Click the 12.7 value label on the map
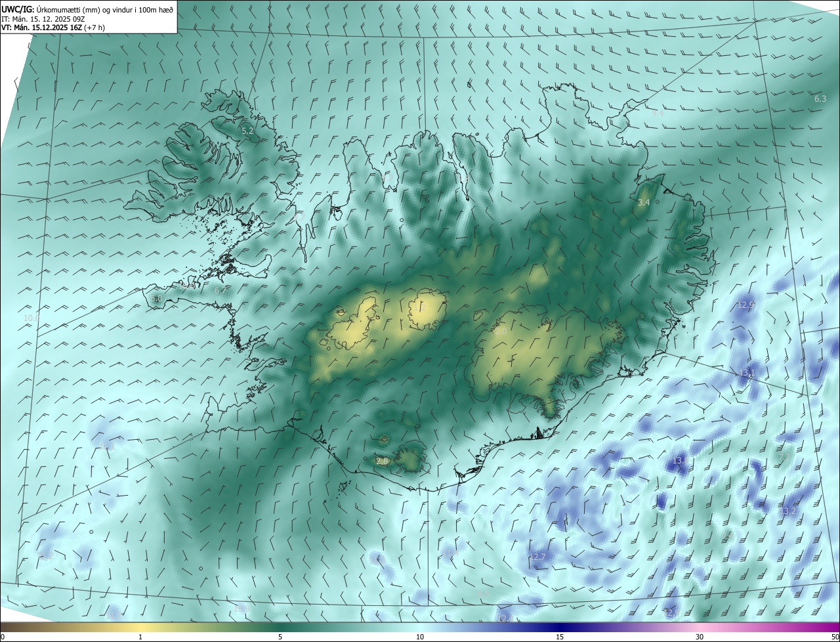 (x=537, y=557)
